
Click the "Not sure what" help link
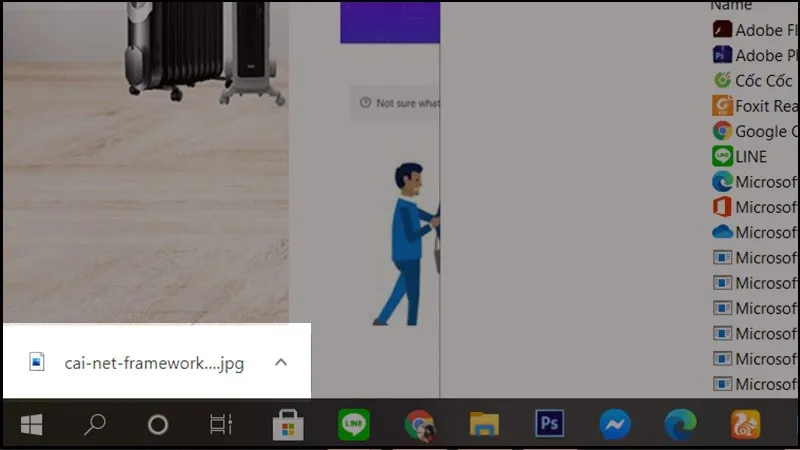[x=400, y=103]
